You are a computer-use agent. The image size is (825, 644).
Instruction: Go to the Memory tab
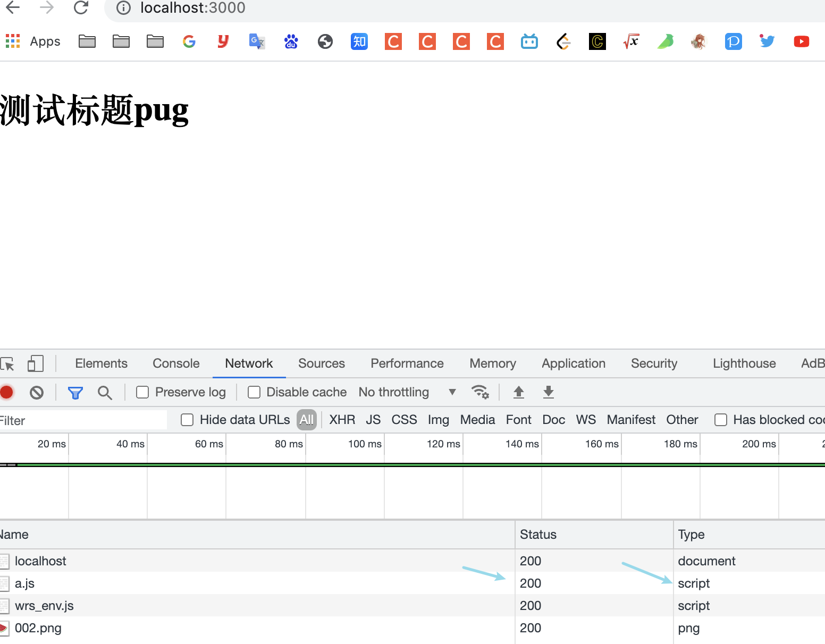[x=493, y=363]
